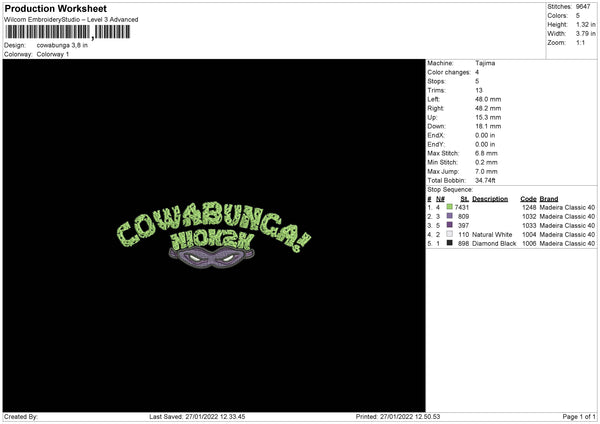Click the stitch count 7431 in stop row 1

point(462,207)
